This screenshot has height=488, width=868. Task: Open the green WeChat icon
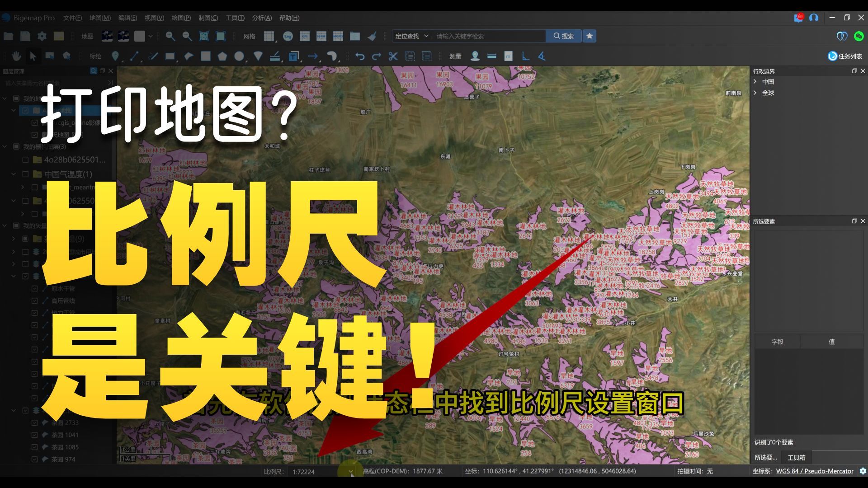click(859, 36)
